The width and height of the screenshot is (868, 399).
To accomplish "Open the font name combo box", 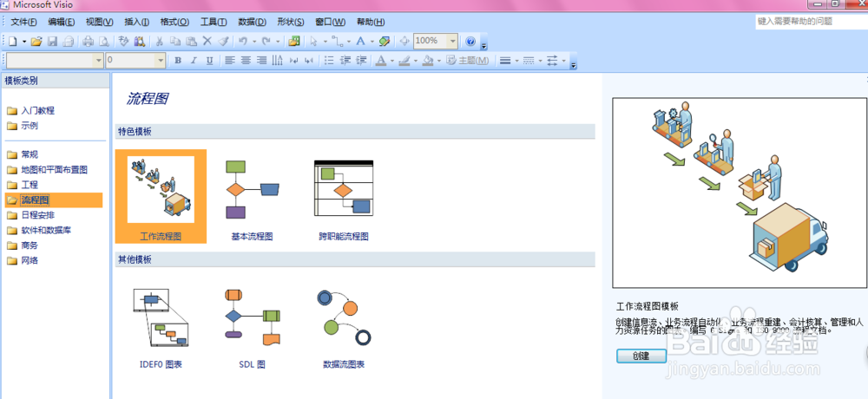I will (55, 61).
